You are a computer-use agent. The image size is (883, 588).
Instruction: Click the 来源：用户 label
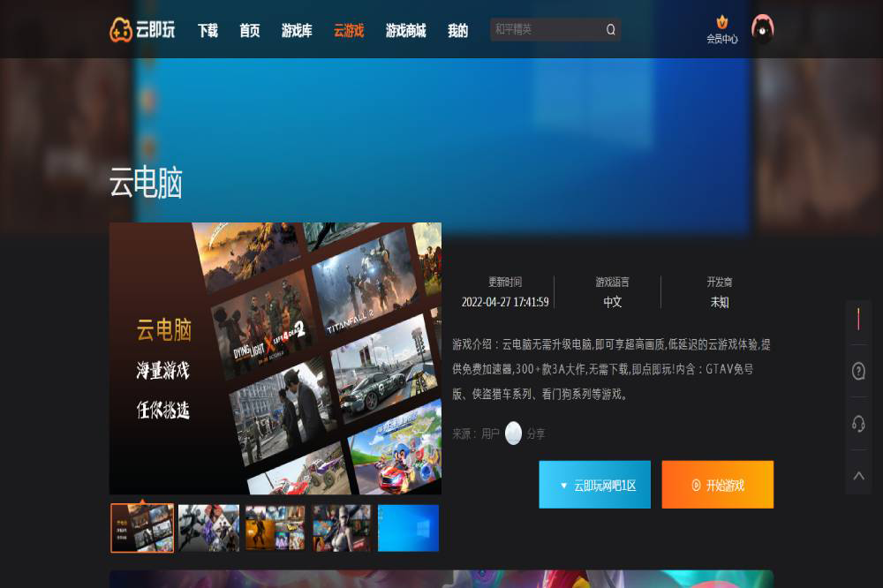pos(476,433)
